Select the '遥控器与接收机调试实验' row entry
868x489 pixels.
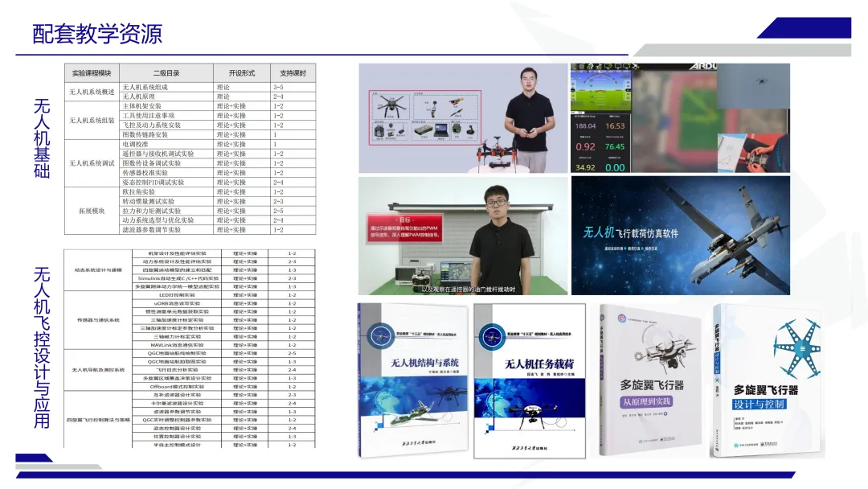click(158, 154)
